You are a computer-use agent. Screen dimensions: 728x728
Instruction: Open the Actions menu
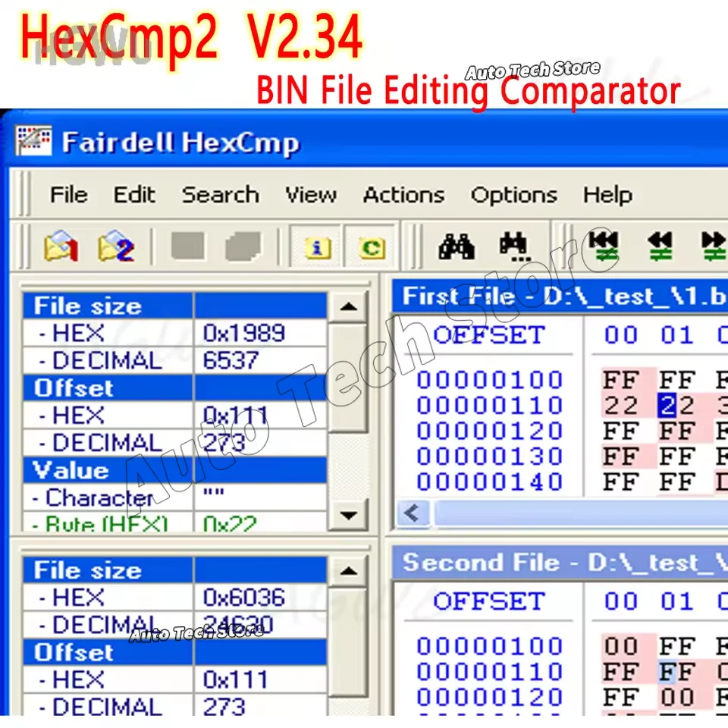pos(403,195)
